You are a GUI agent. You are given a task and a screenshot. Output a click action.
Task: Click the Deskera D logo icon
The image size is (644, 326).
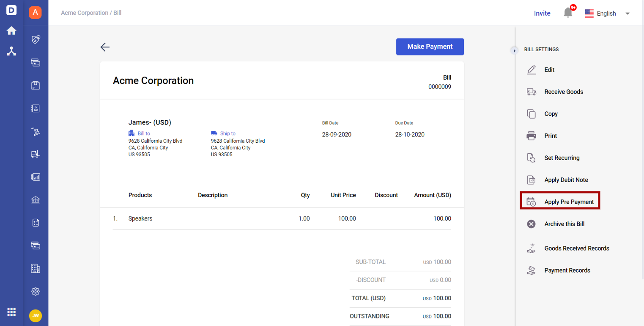pyautogui.click(x=11, y=11)
